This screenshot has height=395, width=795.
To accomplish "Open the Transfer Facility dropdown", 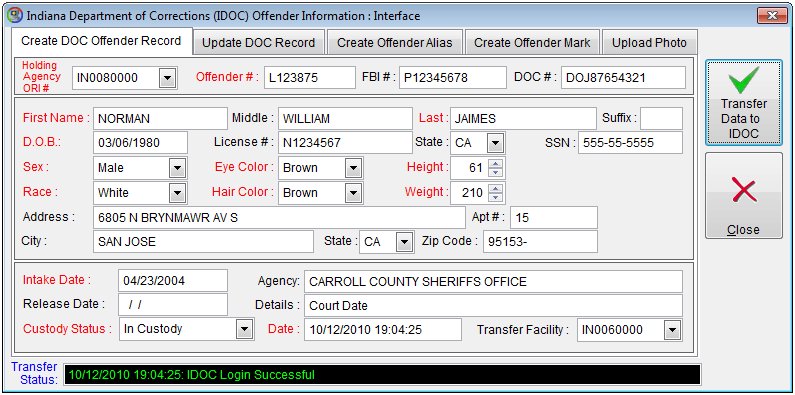I will point(672,331).
